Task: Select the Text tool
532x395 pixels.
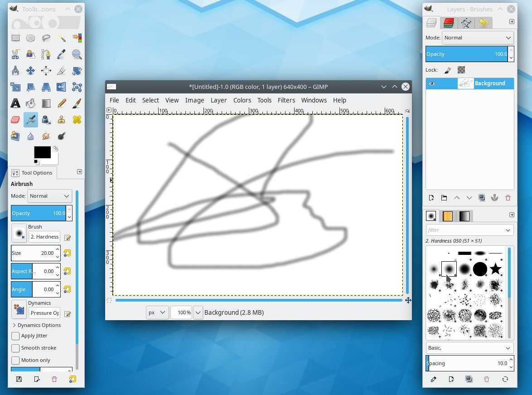Action: coord(15,103)
